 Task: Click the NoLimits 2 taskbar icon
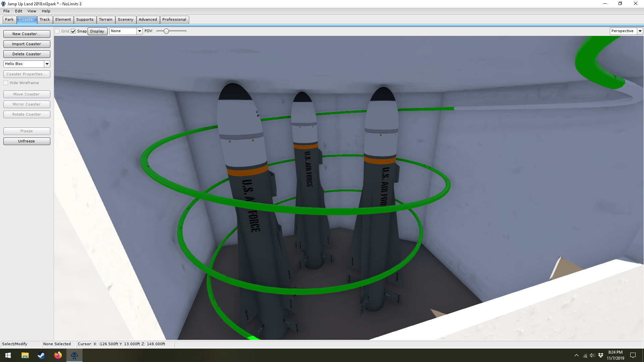click(74, 355)
